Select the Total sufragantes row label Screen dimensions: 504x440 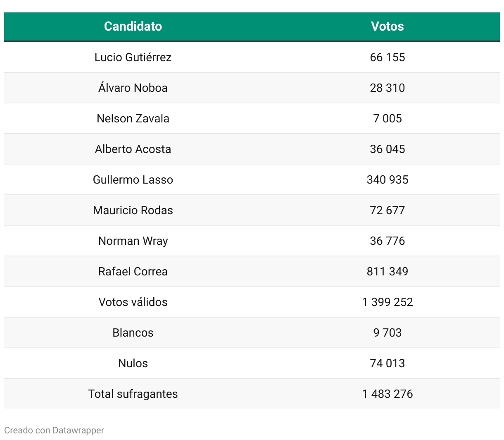(133, 394)
